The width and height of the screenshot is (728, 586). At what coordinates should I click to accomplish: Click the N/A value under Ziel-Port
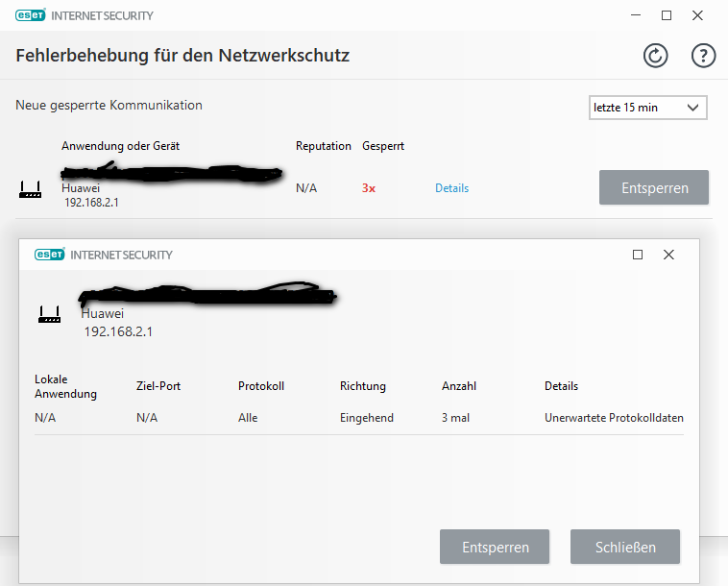pos(147,418)
